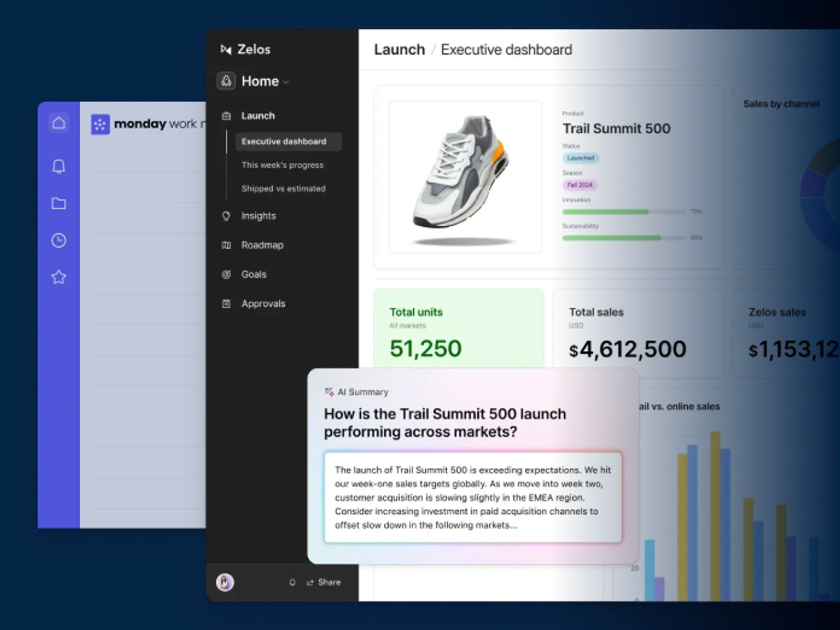
Task: Click the Innovation progress bar
Action: coord(624,212)
